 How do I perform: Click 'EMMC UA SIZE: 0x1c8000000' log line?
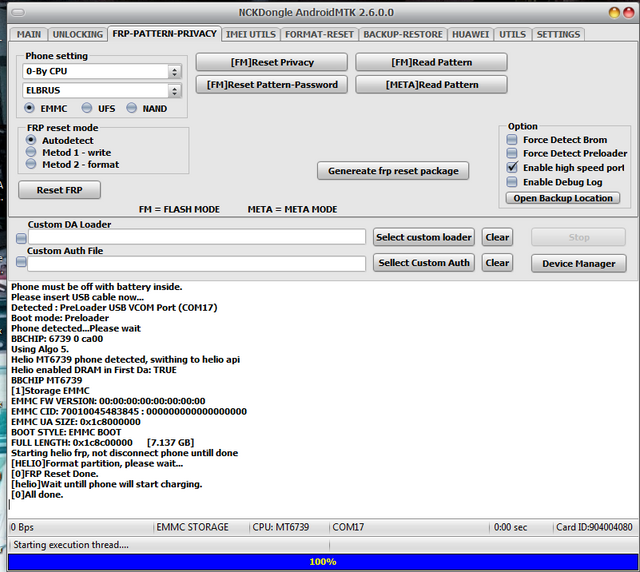tap(76, 422)
